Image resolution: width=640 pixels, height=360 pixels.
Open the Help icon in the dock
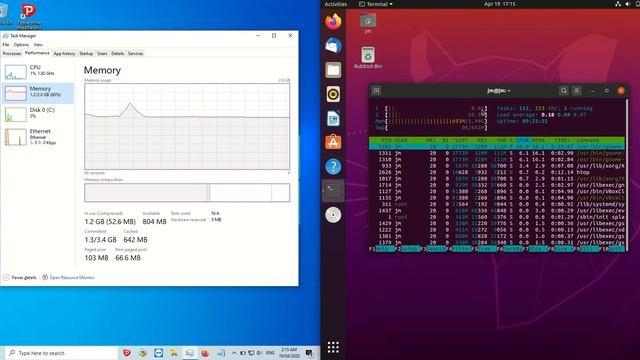[x=333, y=167]
